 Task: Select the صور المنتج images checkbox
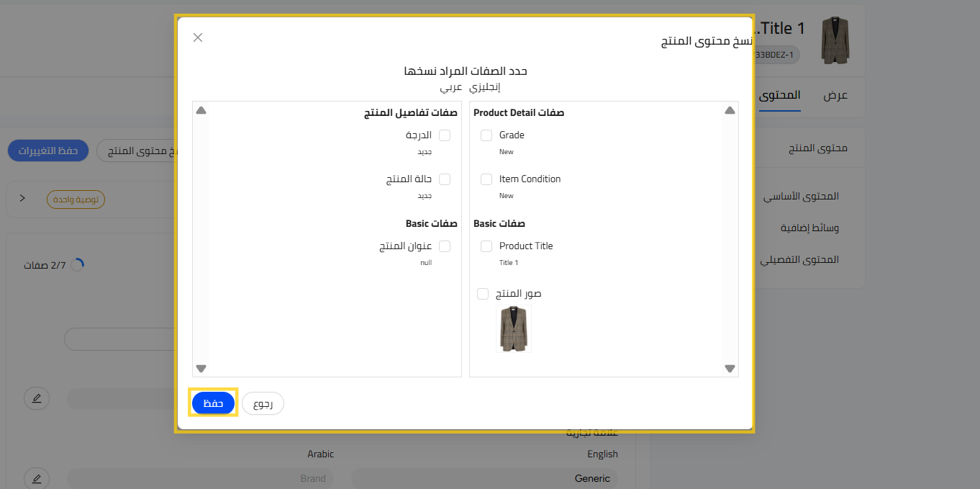click(x=484, y=294)
